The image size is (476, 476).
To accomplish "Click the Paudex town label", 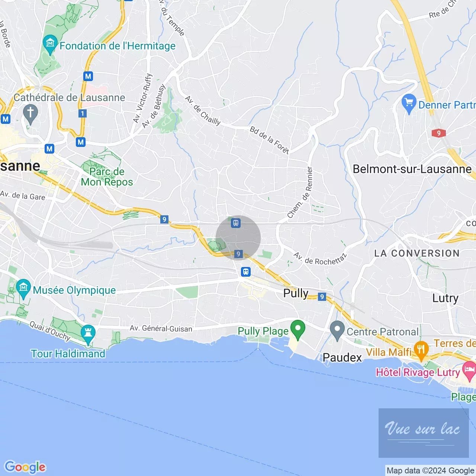I will (342, 357).
